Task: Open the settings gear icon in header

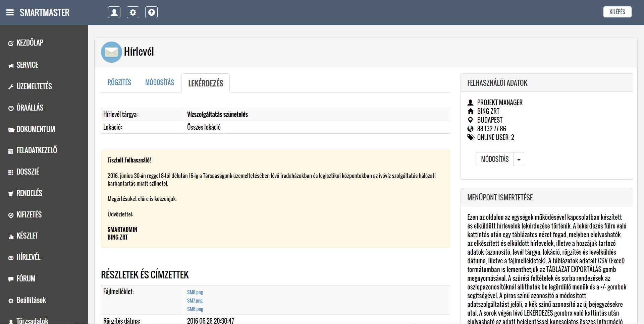Action: coord(133,12)
